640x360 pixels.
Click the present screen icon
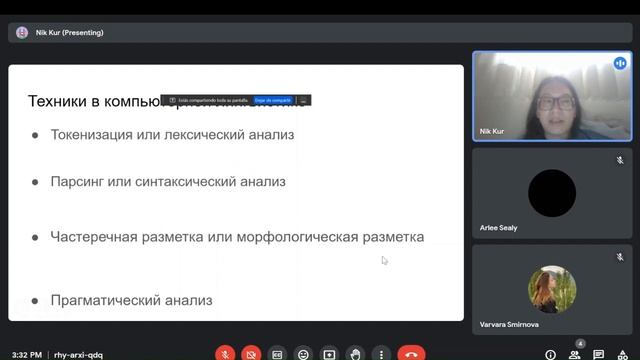[x=329, y=354]
